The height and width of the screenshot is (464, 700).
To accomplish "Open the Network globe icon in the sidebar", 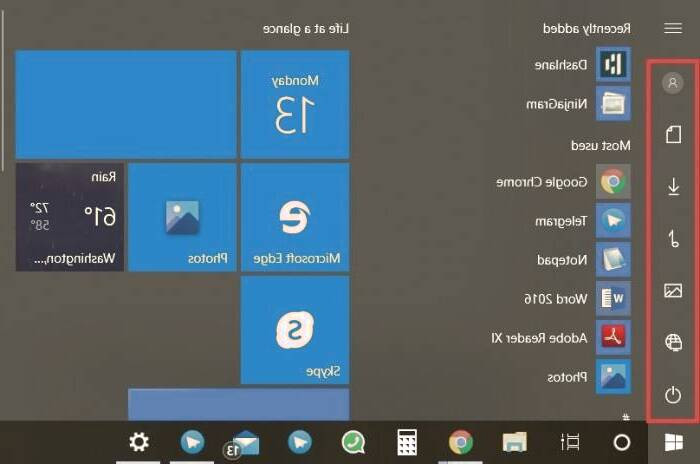I will point(673,343).
